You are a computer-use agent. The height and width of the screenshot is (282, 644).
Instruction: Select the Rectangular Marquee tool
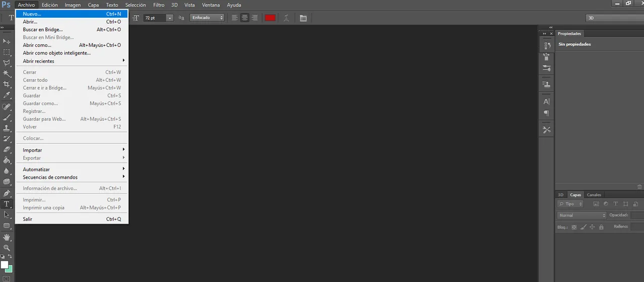pyautogui.click(x=7, y=52)
